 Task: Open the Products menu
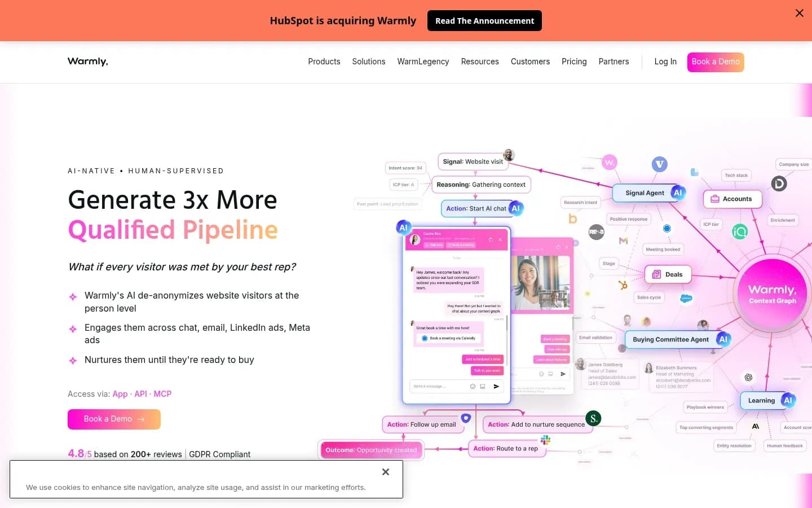(x=324, y=62)
